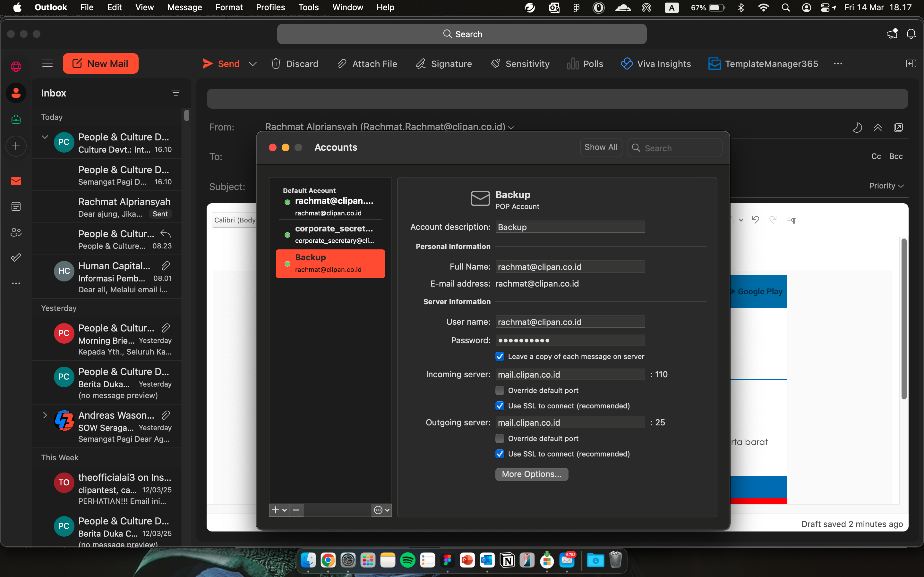This screenshot has width=924, height=577.
Task: Click the Inbox filter icon
Action: [175, 92]
